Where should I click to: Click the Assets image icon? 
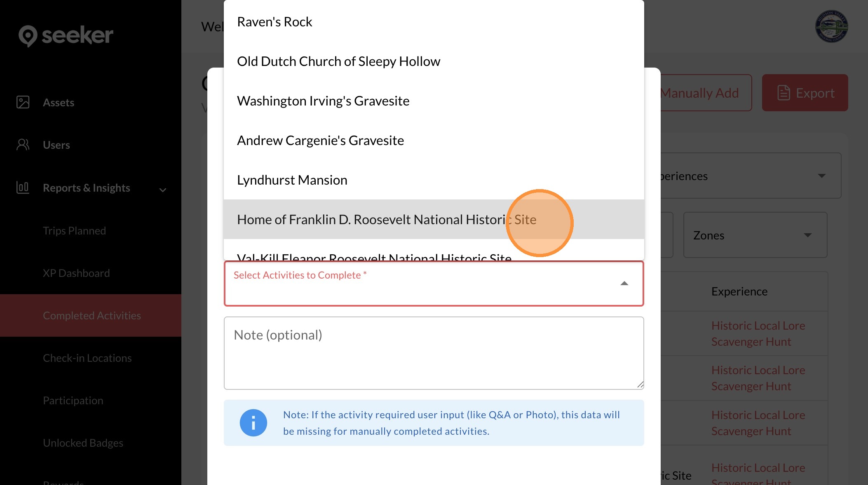click(x=23, y=102)
